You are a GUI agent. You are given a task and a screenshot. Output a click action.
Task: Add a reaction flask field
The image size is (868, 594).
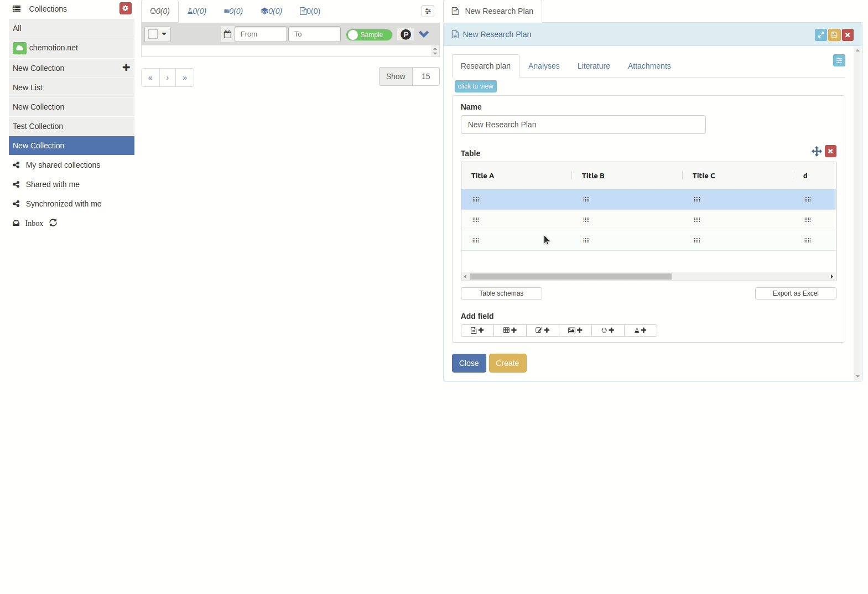[640, 330]
